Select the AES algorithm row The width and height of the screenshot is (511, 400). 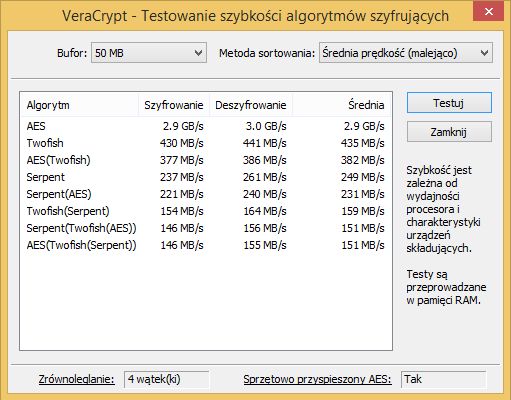206,126
